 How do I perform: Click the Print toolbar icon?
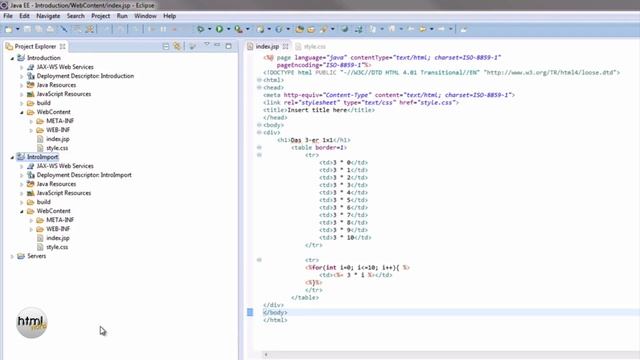click(50, 29)
